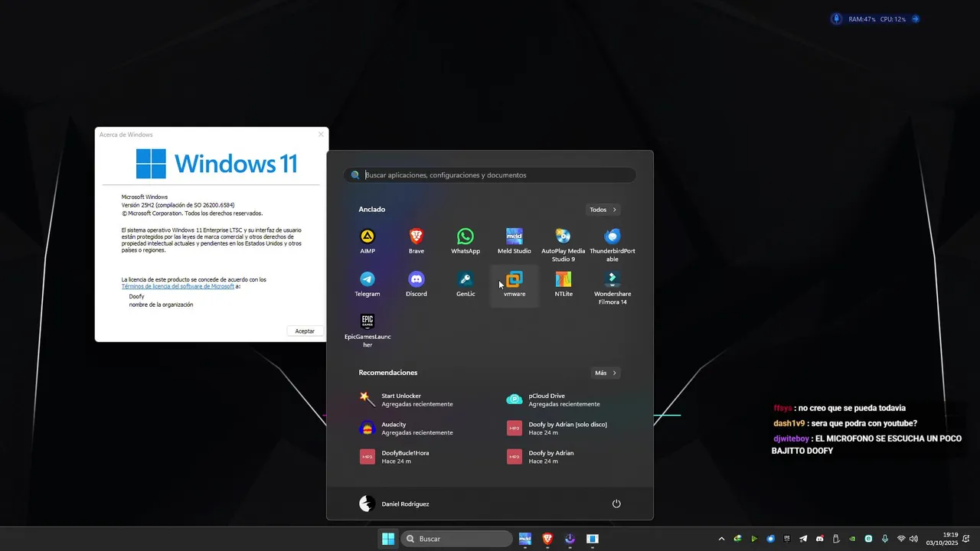980x551 pixels.
Task: Open Meld Studio from the taskbar
Action: [525, 539]
